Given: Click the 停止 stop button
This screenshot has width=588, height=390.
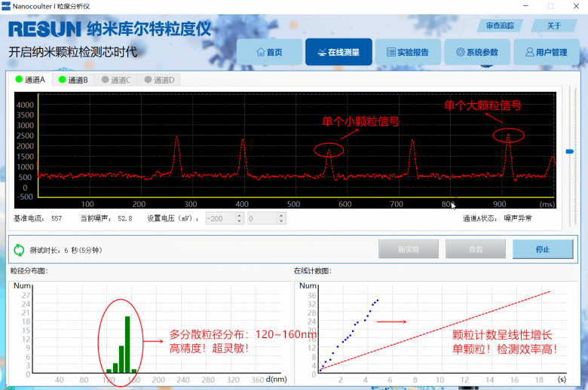Looking at the screenshot, I should pos(543,249).
